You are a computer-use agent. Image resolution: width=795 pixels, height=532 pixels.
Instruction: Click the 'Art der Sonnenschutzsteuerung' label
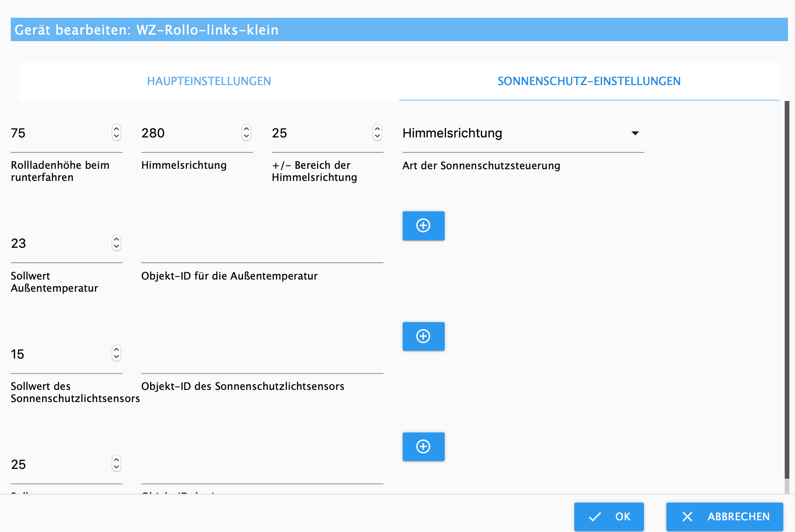coord(481,165)
